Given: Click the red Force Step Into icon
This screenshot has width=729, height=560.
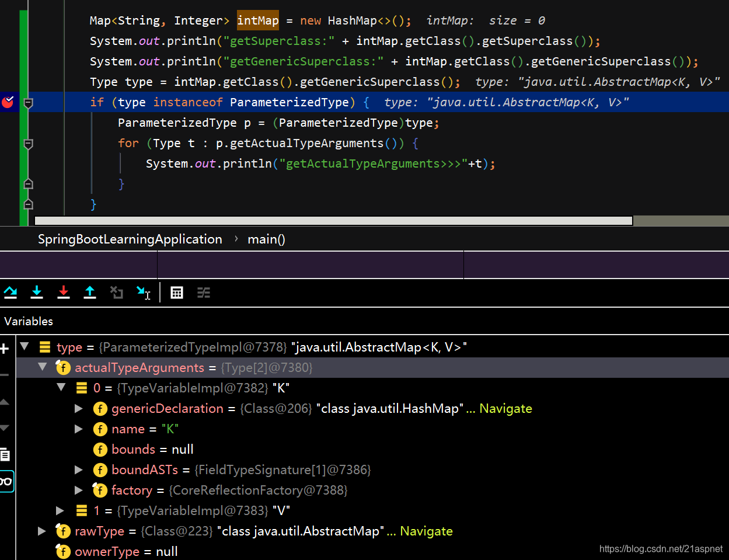Looking at the screenshot, I should [x=64, y=293].
